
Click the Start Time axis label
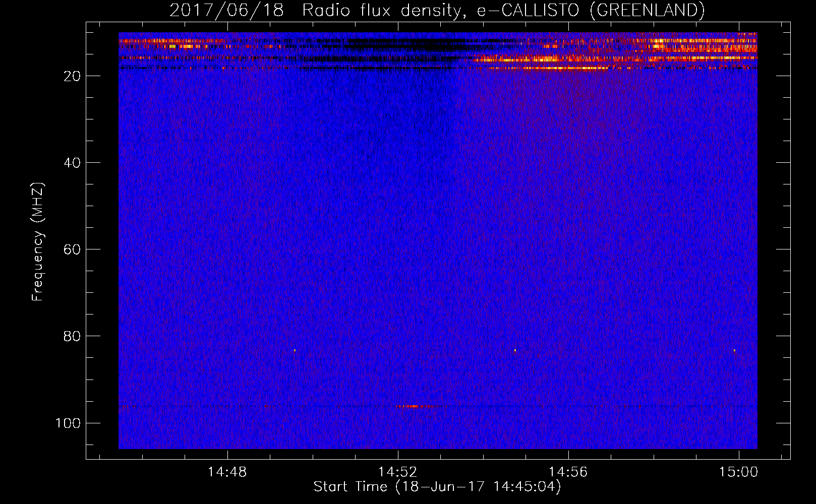(437, 487)
